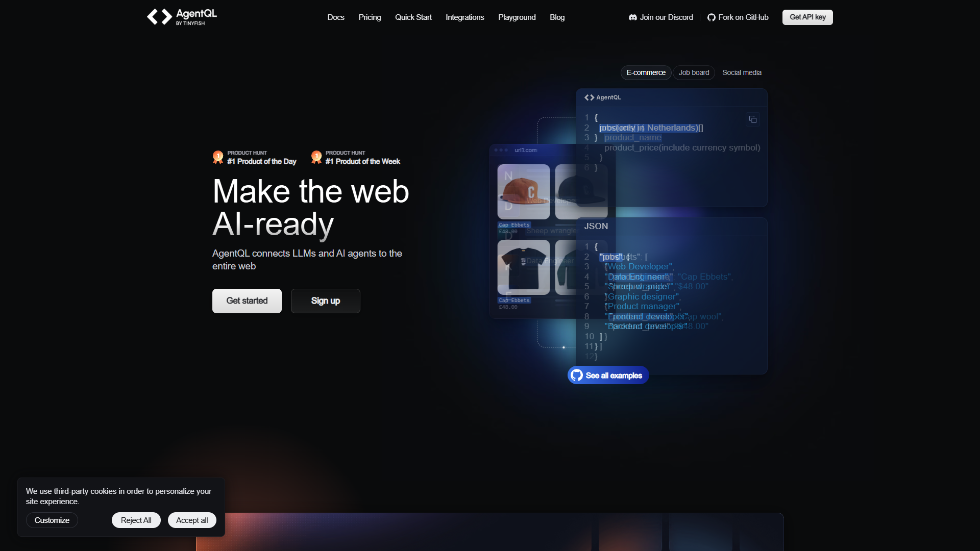Click the Discord icon in the header
The width and height of the screenshot is (980, 551).
click(633, 17)
